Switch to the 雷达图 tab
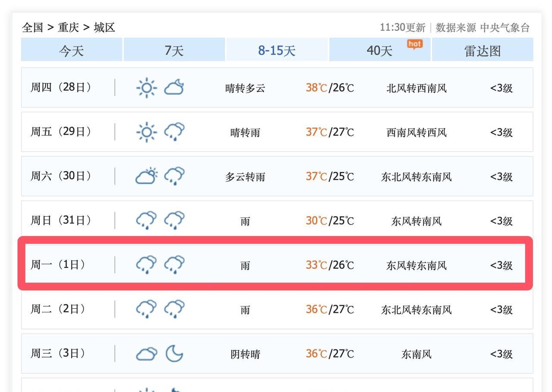The height and width of the screenshot is (392, 552). tap(483, 50)
